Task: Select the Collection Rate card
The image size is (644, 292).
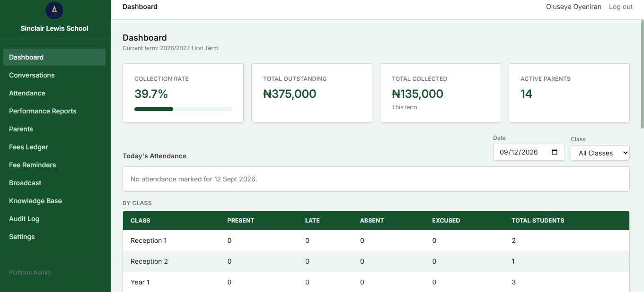Action: coord(183,93)
